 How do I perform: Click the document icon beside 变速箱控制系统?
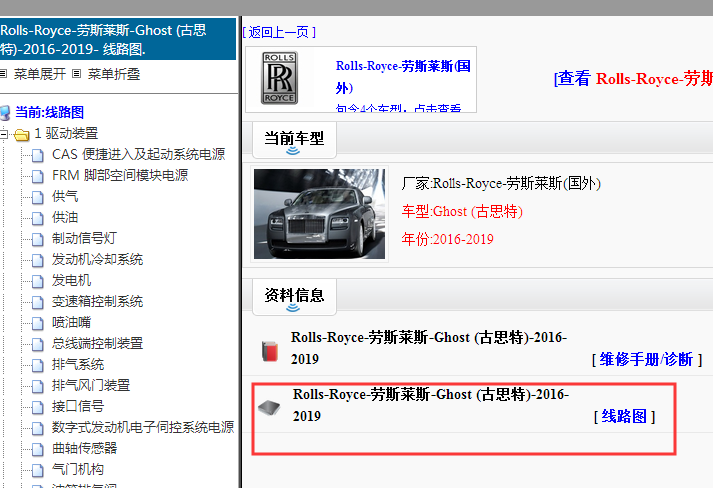38,302
